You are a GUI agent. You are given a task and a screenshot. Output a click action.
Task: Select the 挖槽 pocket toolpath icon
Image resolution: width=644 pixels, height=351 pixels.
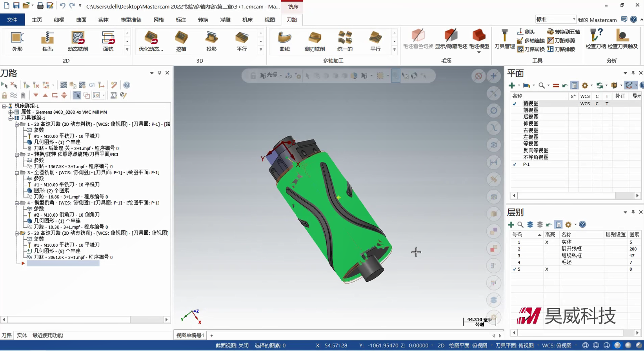pos(181,41)
